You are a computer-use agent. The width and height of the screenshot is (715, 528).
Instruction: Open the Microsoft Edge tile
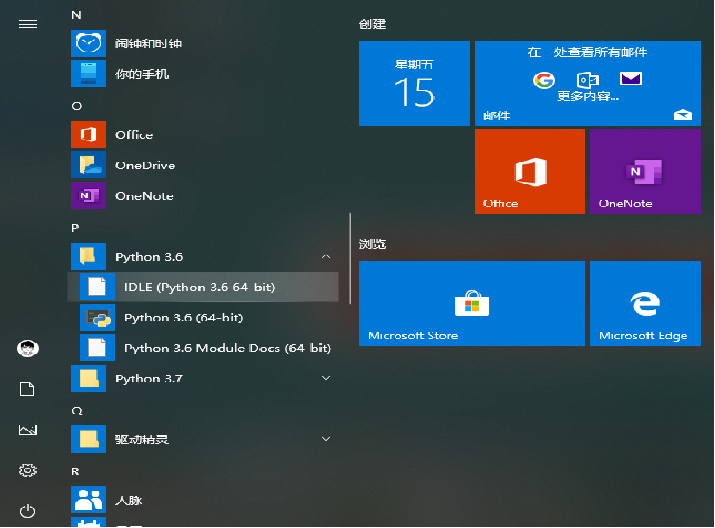pos(645,303)
